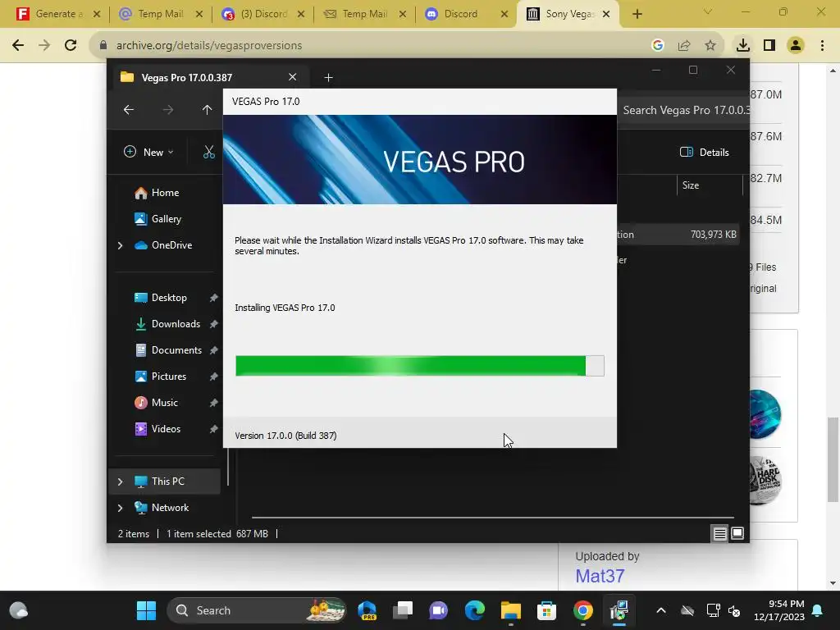Switch Explorer to details list view
840x630 pixels.
click(x=720, y=533)
